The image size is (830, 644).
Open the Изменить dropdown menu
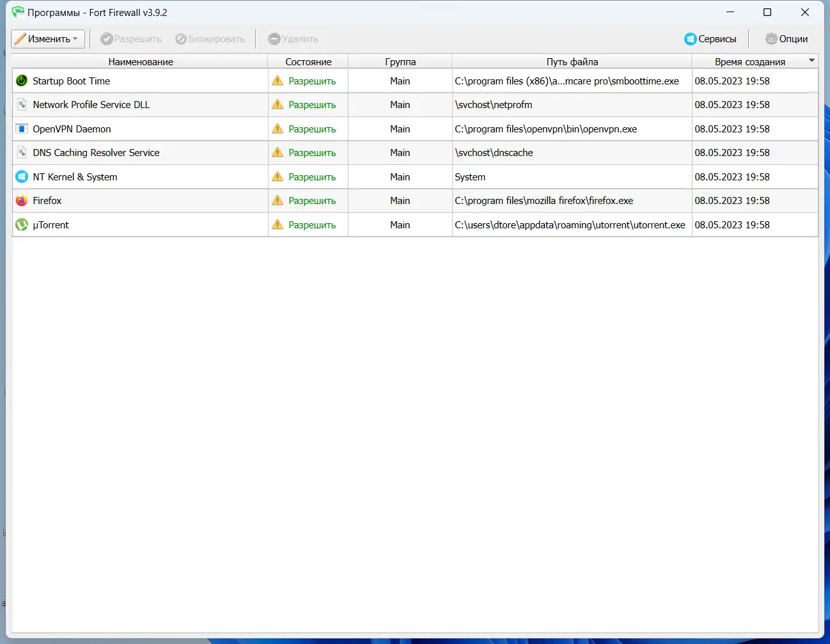point(48,39)
